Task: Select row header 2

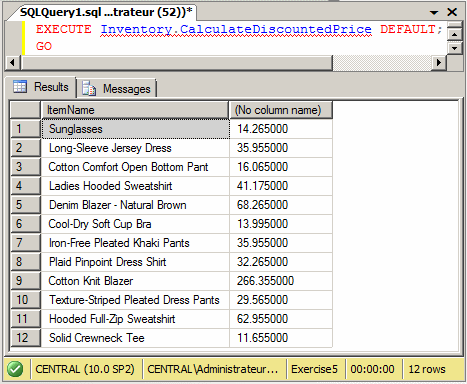Action: point(25,148)
